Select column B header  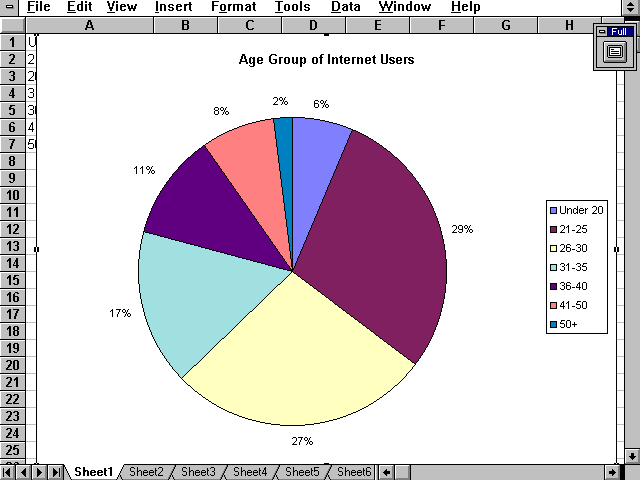(x=185, y=25)
